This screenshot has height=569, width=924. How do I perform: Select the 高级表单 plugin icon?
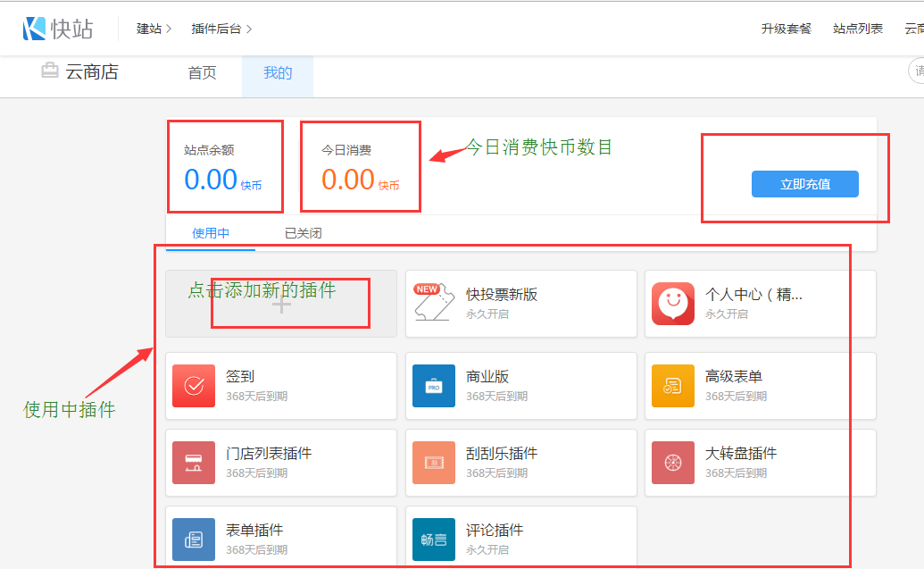(672, 386)
